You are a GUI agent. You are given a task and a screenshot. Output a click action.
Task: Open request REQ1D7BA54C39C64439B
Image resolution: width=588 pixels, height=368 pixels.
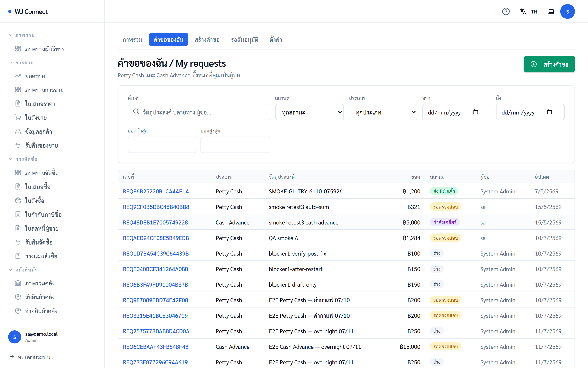click(156, 254)
